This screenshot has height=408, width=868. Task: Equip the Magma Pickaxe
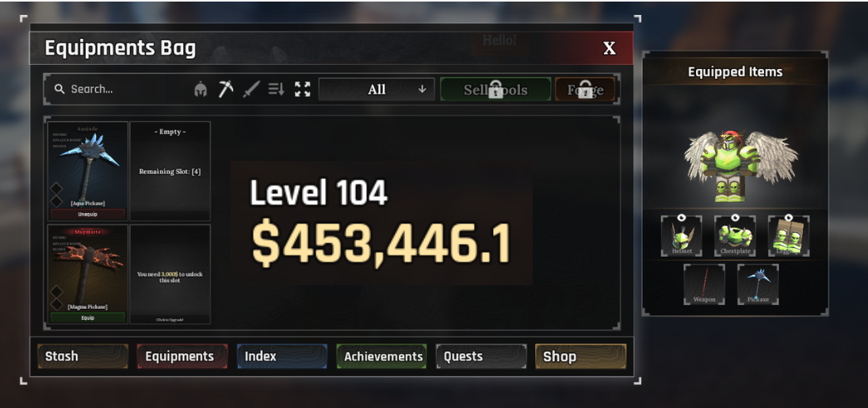point(87,318)
